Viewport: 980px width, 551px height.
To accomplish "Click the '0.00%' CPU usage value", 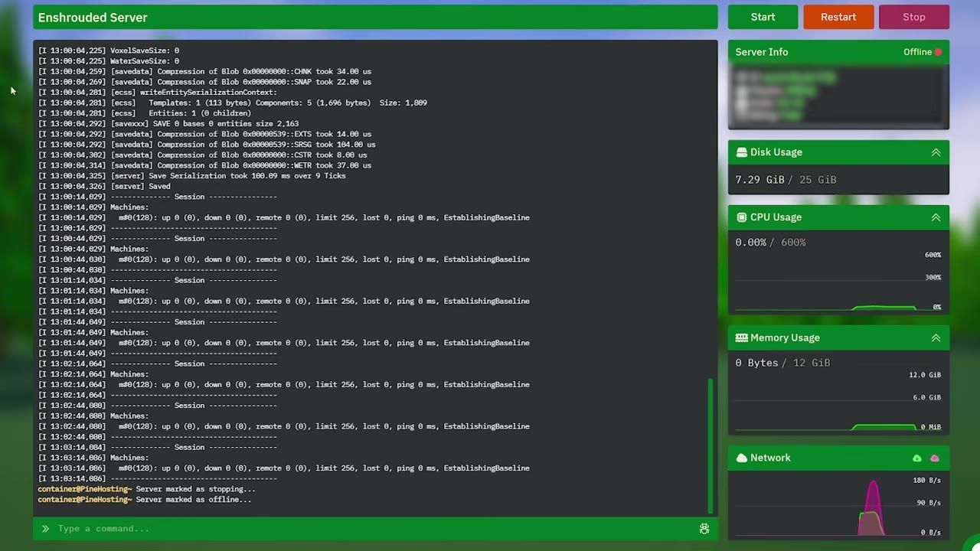I will (x=751, y=243).
